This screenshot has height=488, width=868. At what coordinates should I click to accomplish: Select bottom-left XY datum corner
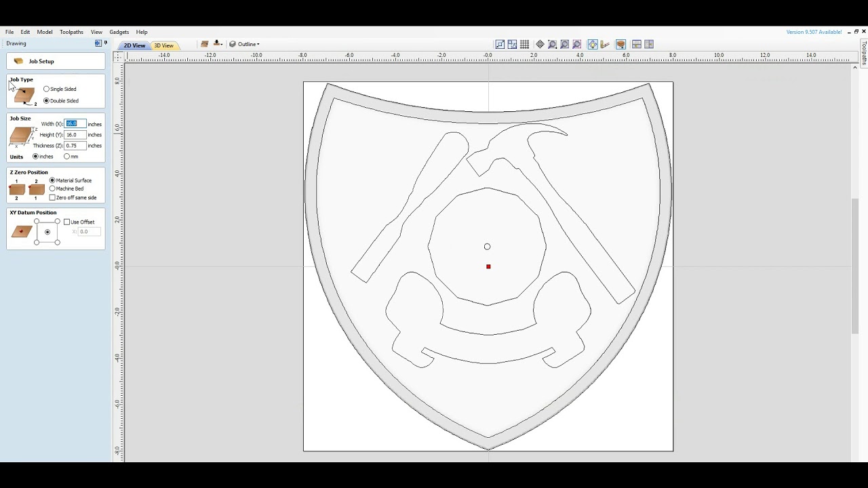(37, 242)
